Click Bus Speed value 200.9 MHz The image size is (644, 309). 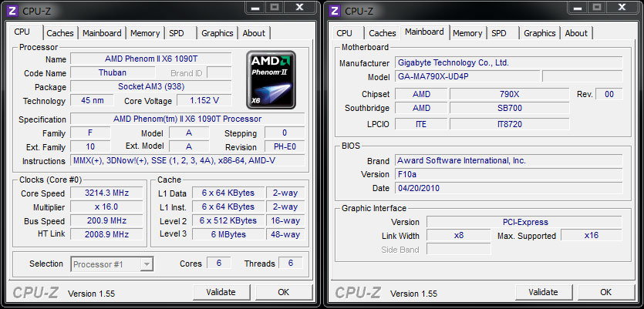[106, 220]
